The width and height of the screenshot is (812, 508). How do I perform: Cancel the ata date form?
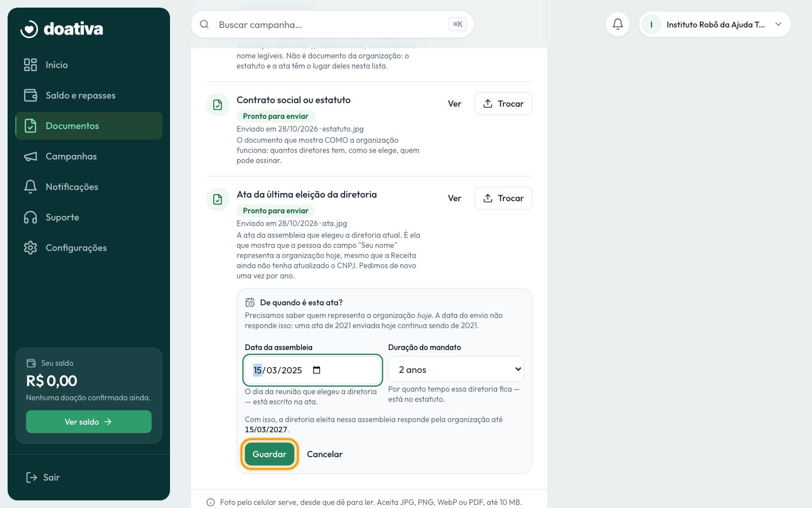click(325, 454)
